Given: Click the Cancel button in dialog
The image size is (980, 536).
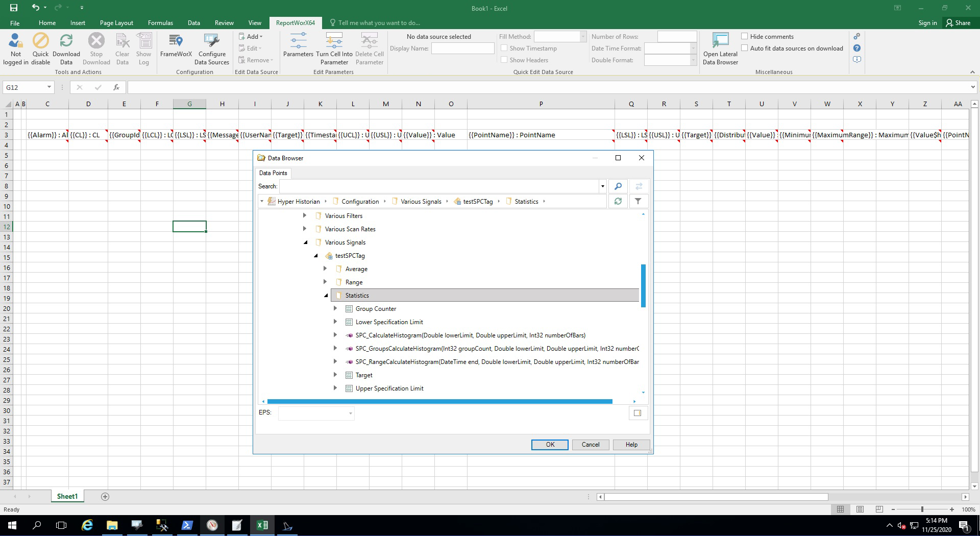Looking at the screenshot, I should 590,445.
